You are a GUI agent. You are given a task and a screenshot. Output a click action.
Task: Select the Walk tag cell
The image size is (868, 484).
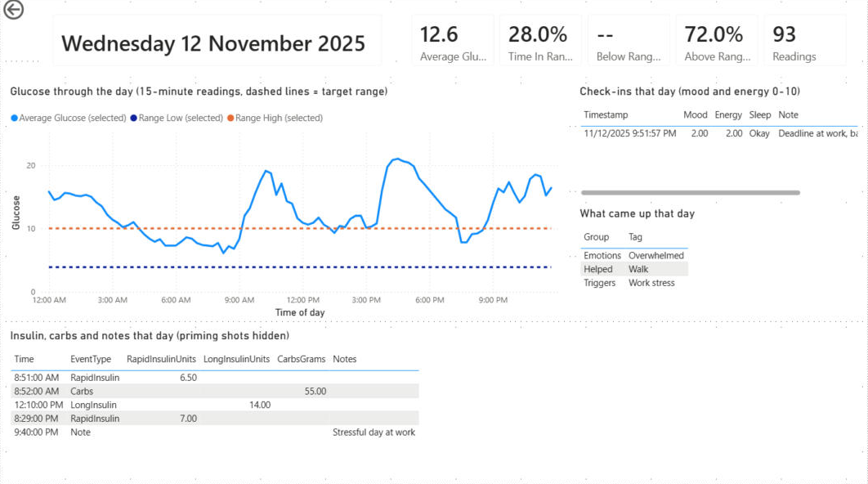(638, 269)
